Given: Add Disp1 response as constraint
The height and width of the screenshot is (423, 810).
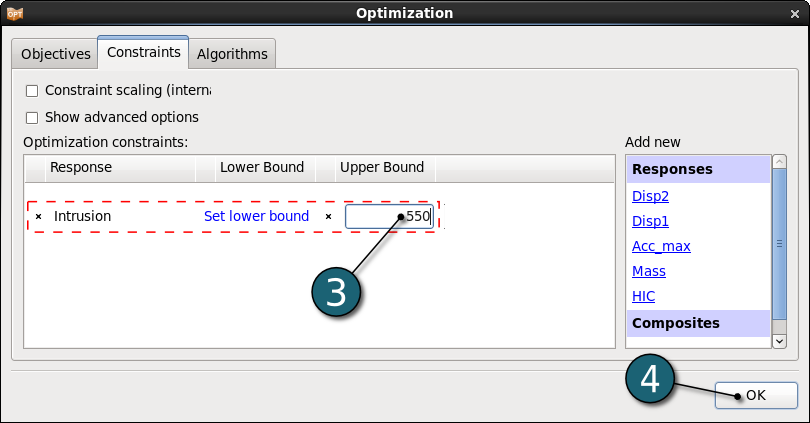Looking at the screenshot, I should pos(650,221).
